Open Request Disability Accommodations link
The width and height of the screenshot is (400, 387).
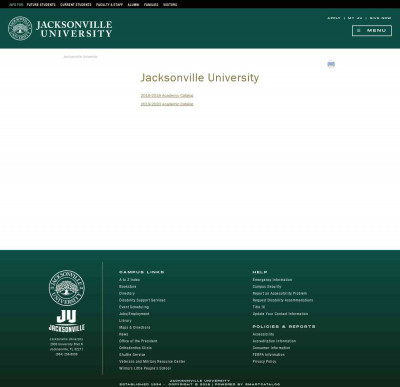coord(283,300)
